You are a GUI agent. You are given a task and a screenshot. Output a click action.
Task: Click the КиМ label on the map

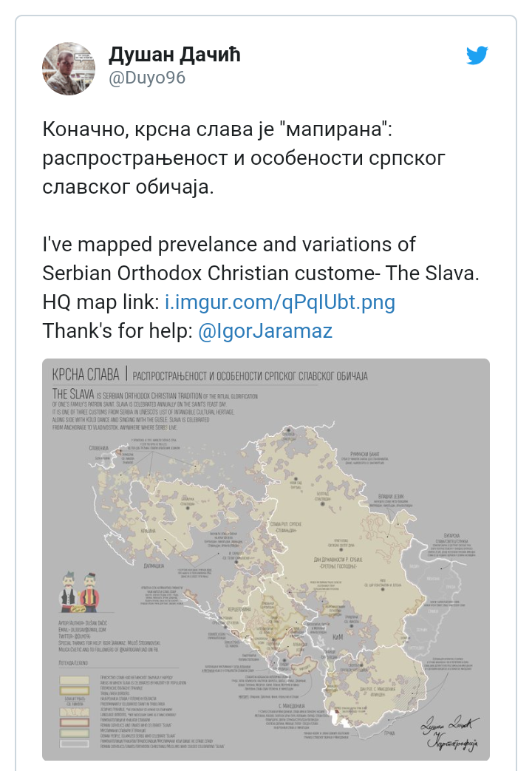tap(338, 636)
